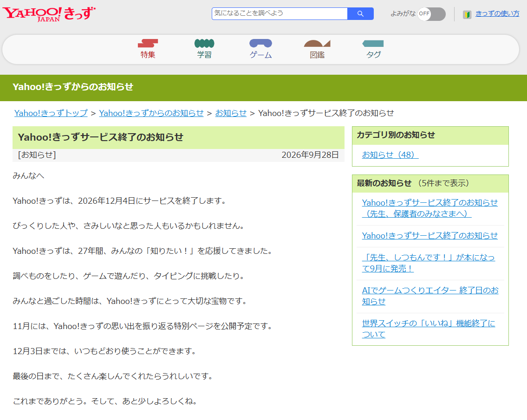The height and width of the screenshot is (420, 527).
Task: Toggle the よみがな OFF switch
Action: 431,14
